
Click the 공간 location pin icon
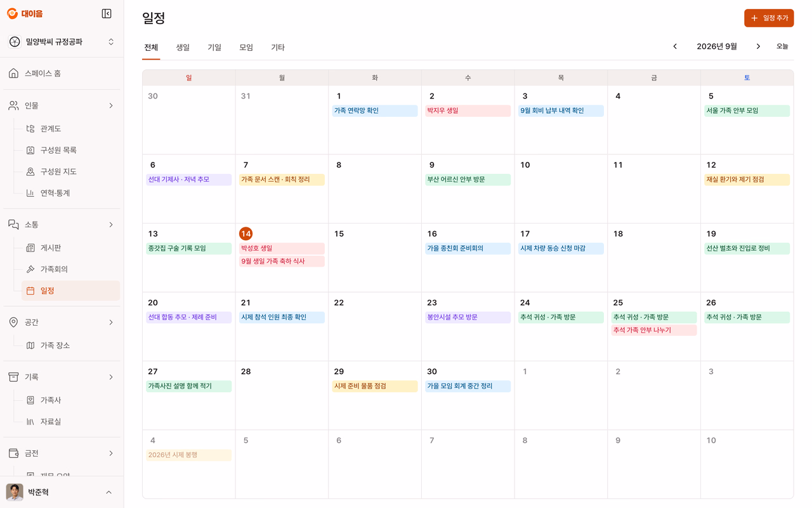click(13, 323)
